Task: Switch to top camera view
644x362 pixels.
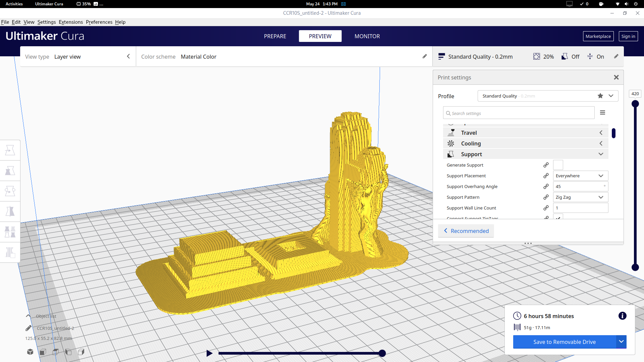Action: [56, 352]
